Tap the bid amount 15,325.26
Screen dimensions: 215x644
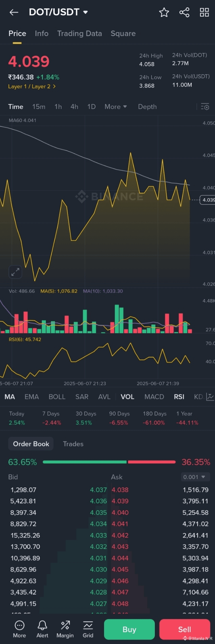click(x=25, y=535)
